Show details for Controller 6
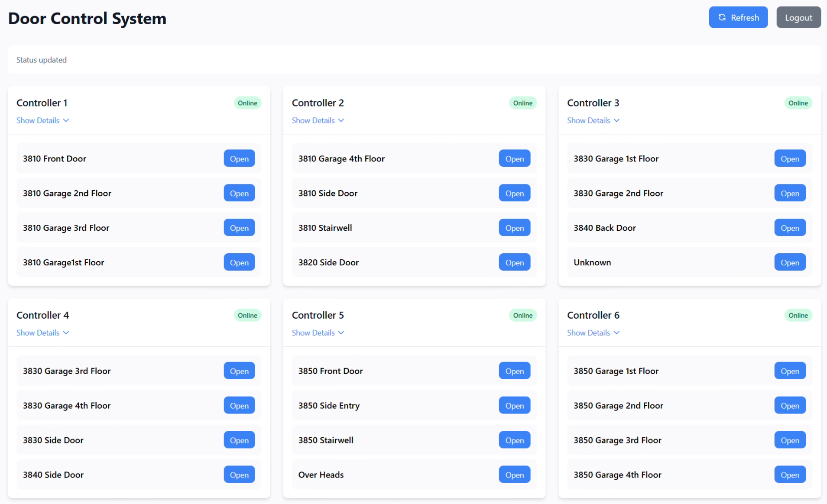Viewport: 827px width, 504px height. 593,333
